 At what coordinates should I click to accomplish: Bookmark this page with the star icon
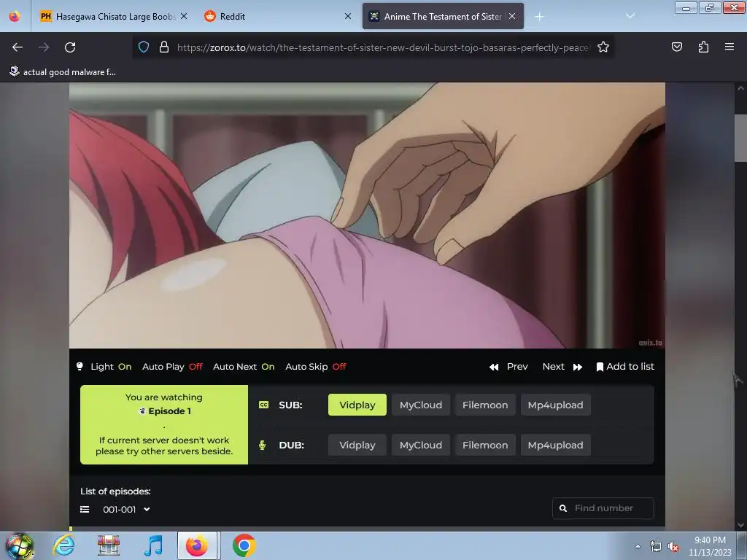[x=603, y=47]
